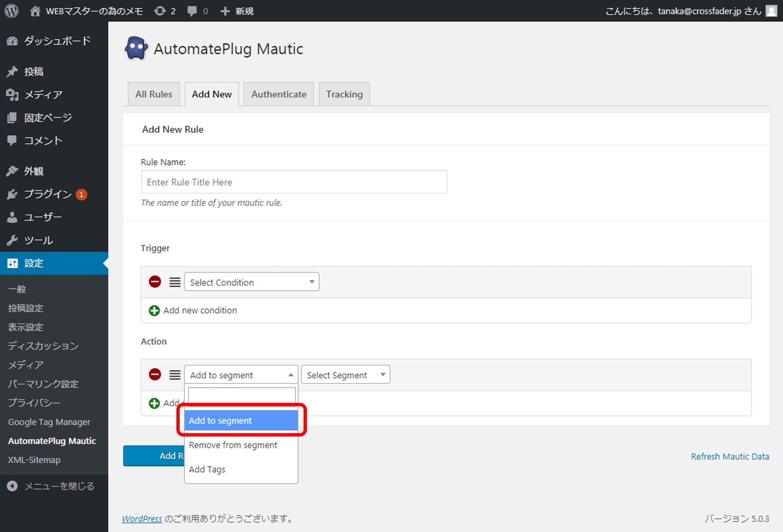
Task: Switch to the Authenticate tab
Action: [x=278, y=94]
